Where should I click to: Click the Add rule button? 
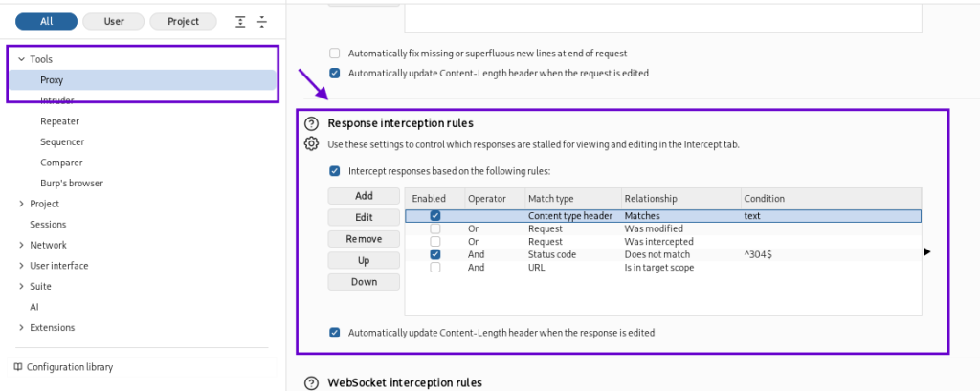[x=364, y=195]
